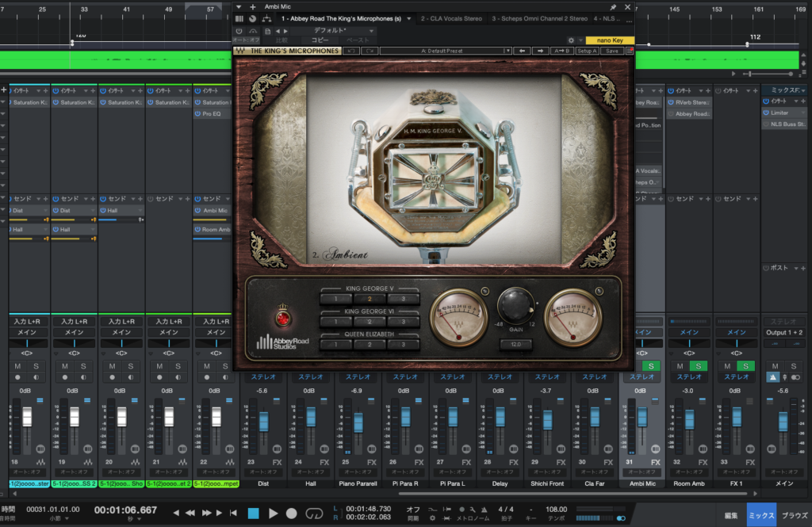Screen dimensions: 812x527
Task: Open tempo 108.00 field
Action: tap(556, 510)
